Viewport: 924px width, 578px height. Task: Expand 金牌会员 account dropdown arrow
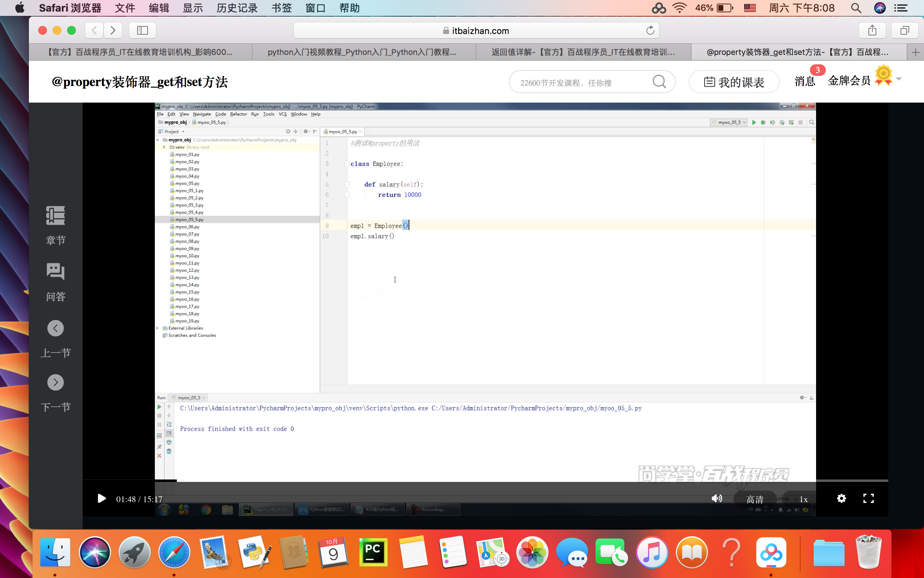point(898,79)
